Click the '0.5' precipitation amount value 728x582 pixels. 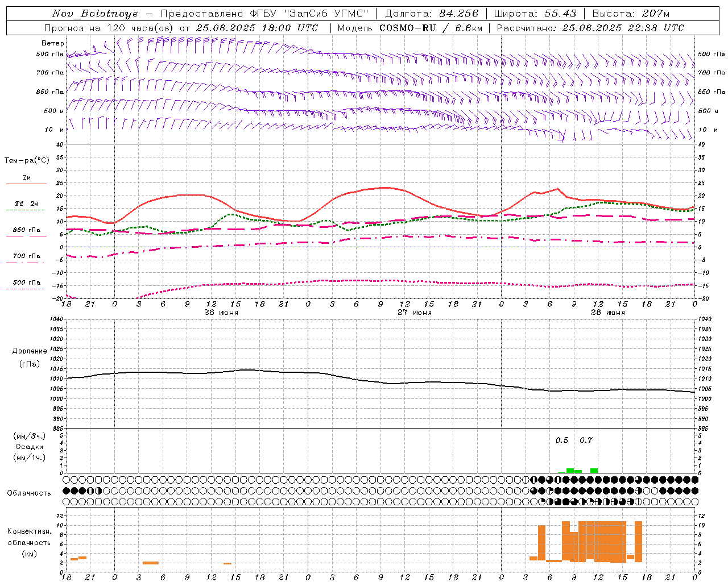pyautogui.click(x=562, y=440)
